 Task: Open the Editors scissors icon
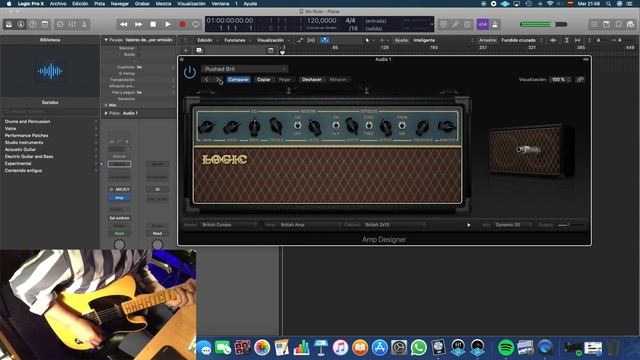tap(84, 24)
